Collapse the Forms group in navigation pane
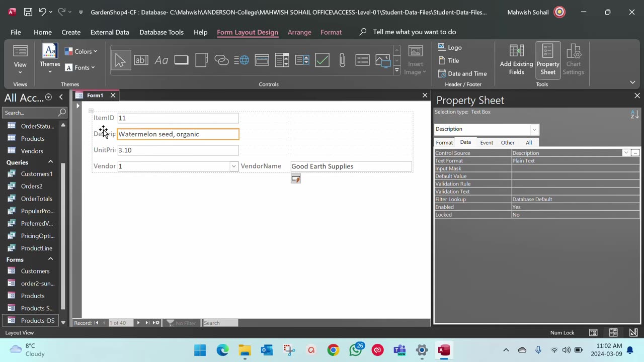 (x=50, y=259)
